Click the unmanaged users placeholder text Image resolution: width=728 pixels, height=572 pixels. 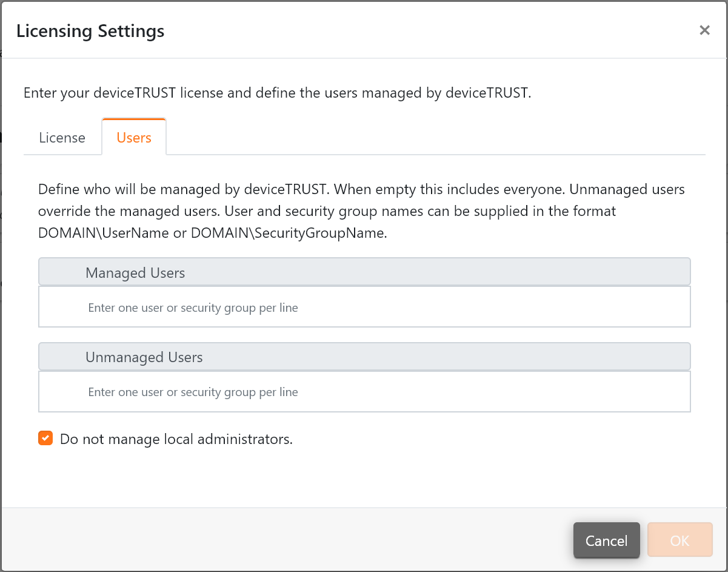[x=193, y=392]
